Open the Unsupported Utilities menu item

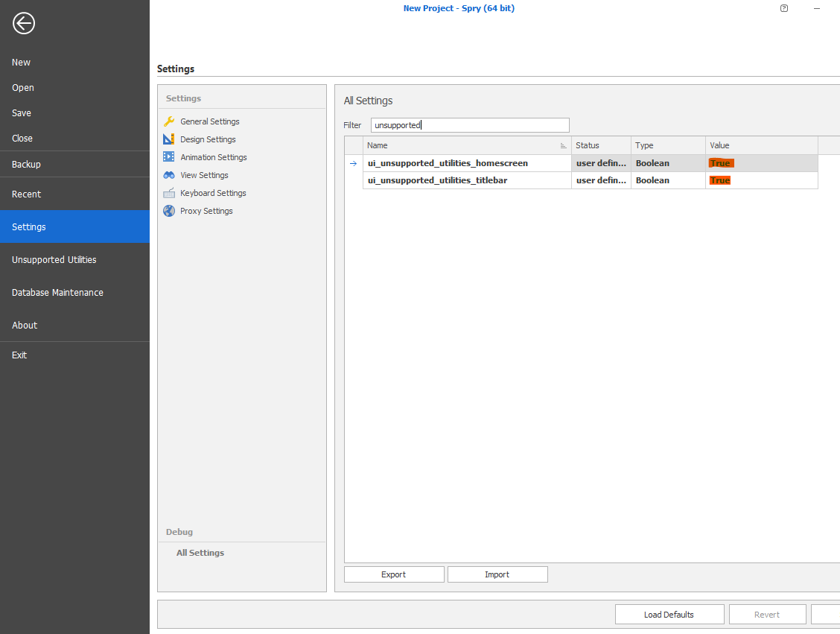[54, 260]
